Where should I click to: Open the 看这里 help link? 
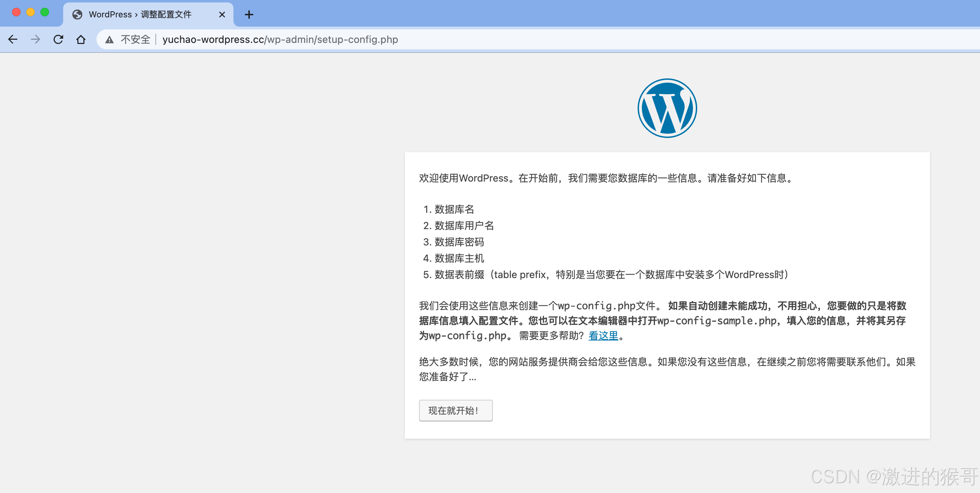604,336
